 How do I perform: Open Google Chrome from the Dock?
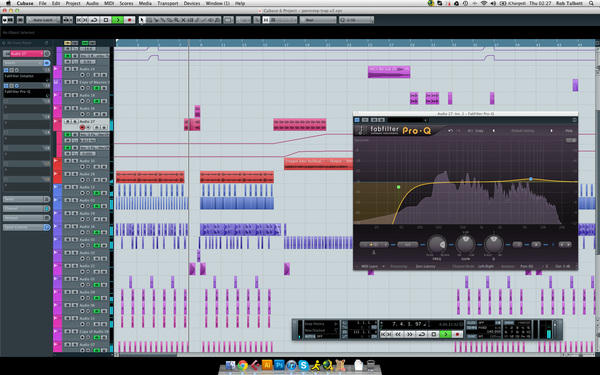coord(242,365)
